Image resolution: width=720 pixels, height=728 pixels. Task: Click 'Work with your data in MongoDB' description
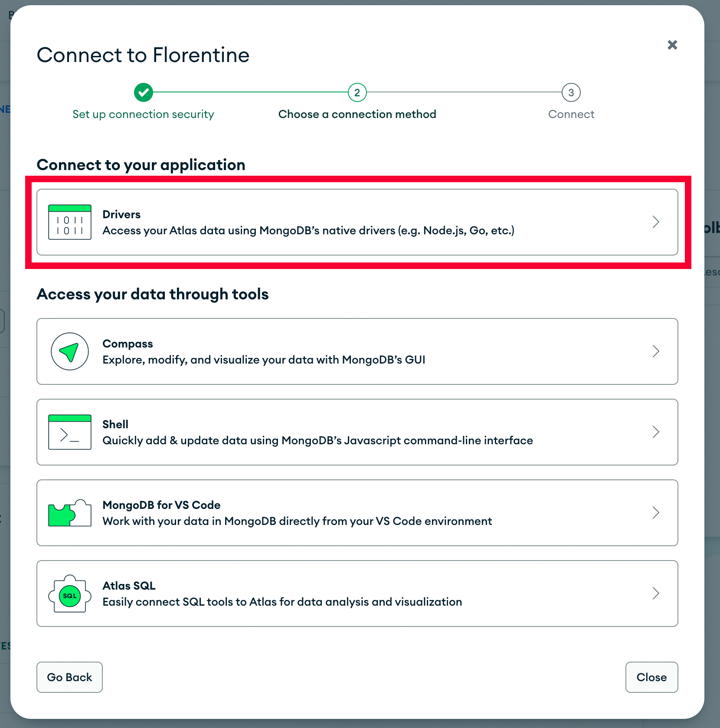pyautogui.click(x=297, y=521)
